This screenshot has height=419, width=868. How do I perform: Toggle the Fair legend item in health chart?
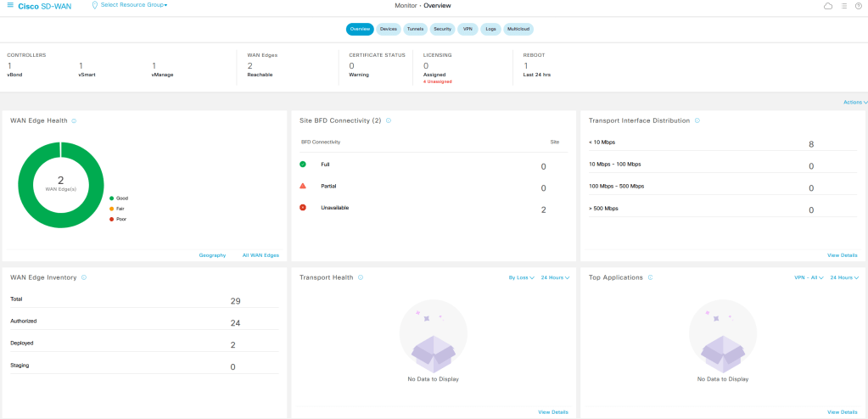[117, 209]
